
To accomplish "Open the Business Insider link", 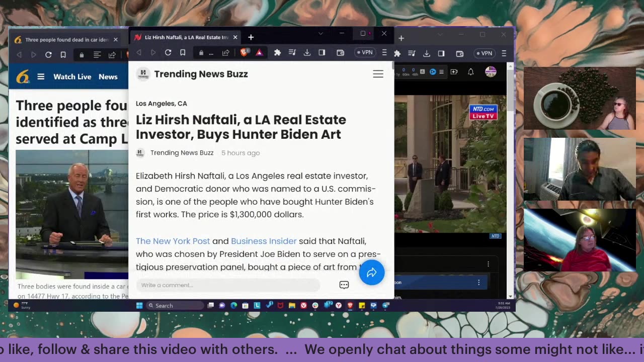I will tap(264, 241).
